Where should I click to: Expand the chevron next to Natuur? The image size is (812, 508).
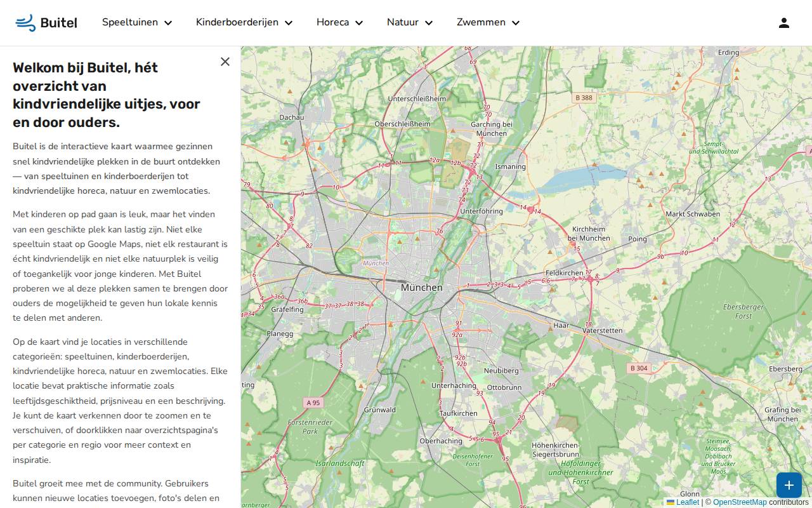[x=429, y=23]
